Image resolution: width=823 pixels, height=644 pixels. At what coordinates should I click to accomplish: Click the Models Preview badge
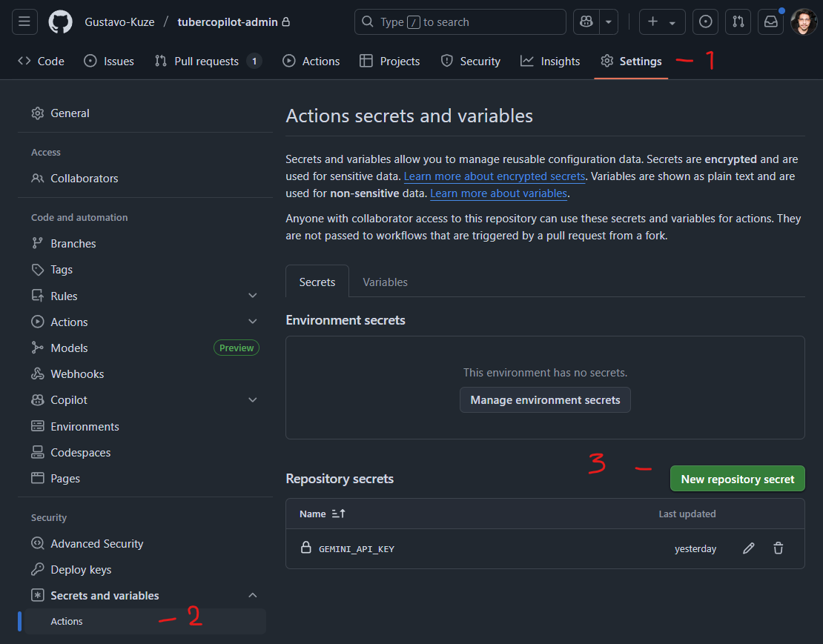(x=237, y=348)
